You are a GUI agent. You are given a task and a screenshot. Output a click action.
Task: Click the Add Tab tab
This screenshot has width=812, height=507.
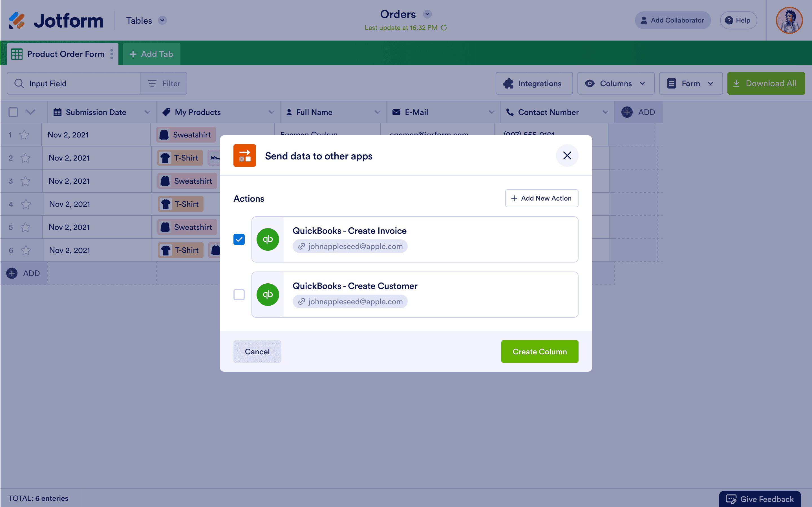151,54
